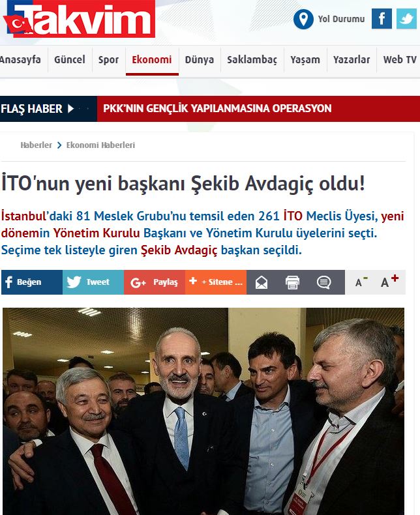Open the Ekonomi menu tab
The height and width of the screenshot is (515, 420).
click(x=152, y=60)
